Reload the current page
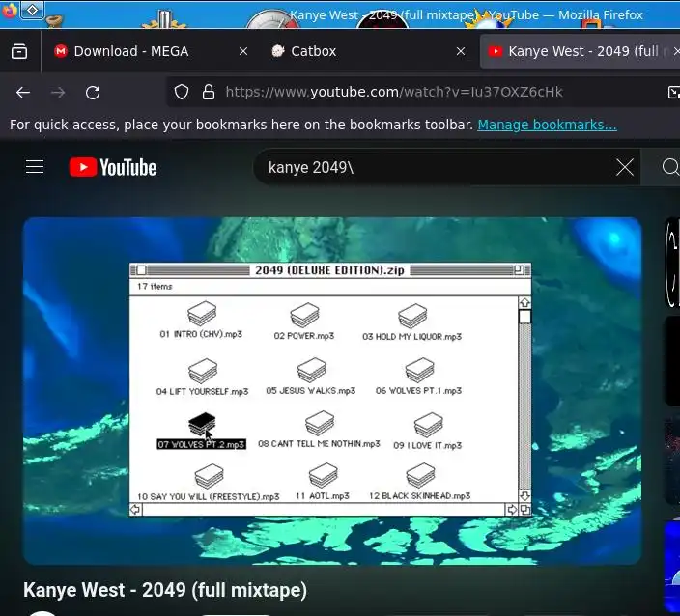This screenshot has height=616, width=680. [x=93, y=93]
